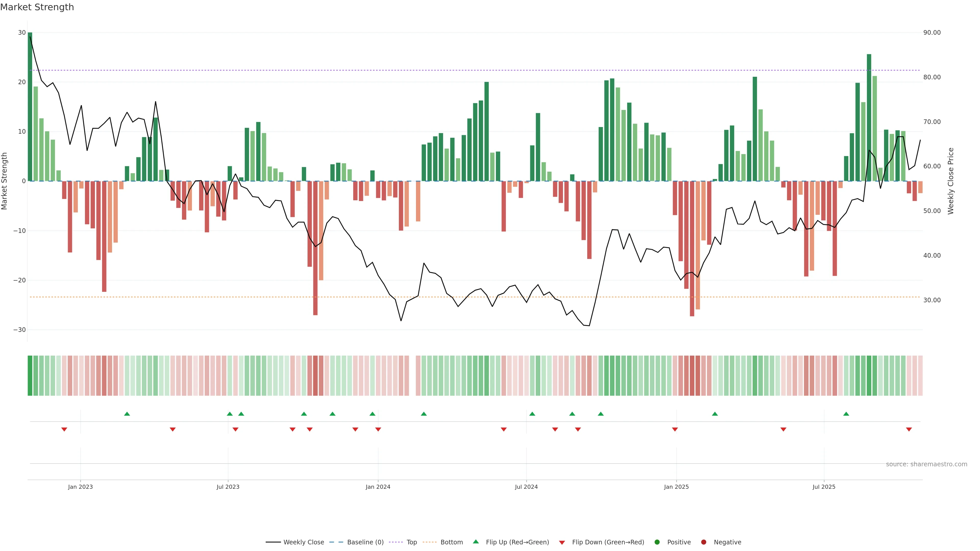Click the red Flip Down triangle legend icon
This screenshot has width=980, height=551.
pyautogui.click(x=562, y=543)
